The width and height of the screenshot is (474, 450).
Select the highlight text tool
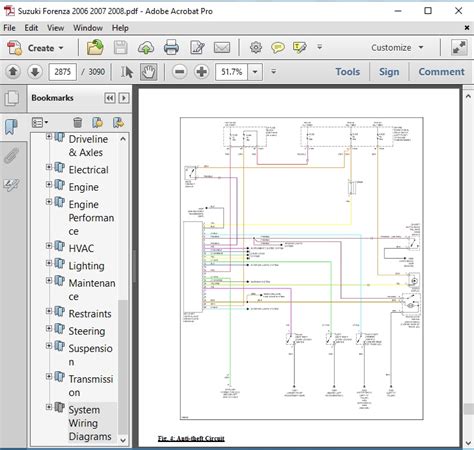coord(299,48)
